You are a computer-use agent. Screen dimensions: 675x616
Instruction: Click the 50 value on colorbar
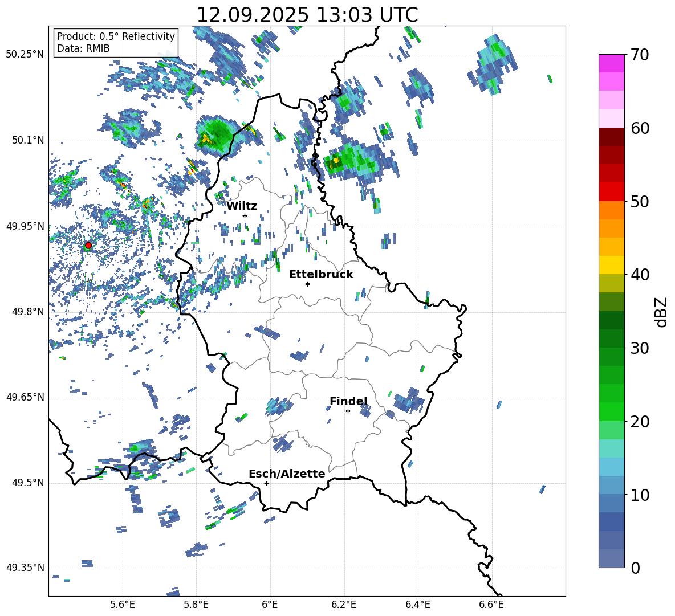pyautogui.click(x=640, y=202)
